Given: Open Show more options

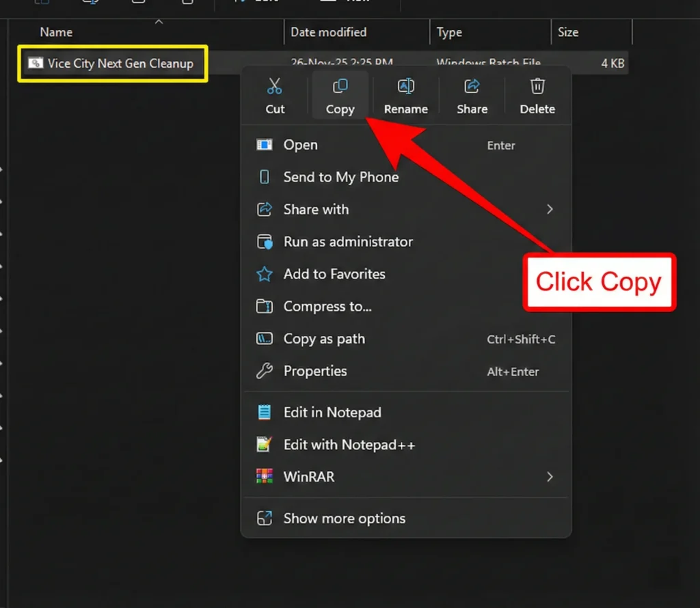Looking at the screenshot, I should point(344,519).
